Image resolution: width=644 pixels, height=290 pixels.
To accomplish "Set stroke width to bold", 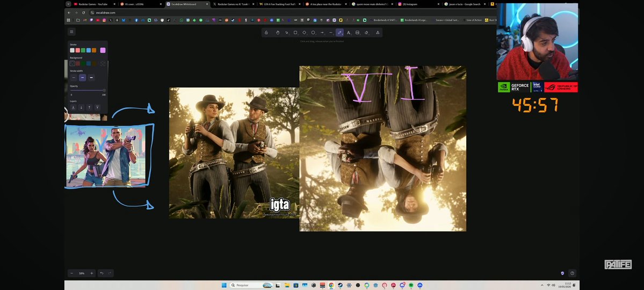I will [83, 78].
